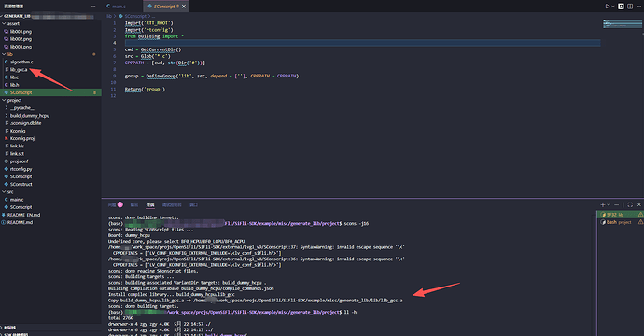Select the bash project terminal

point(620,222)
